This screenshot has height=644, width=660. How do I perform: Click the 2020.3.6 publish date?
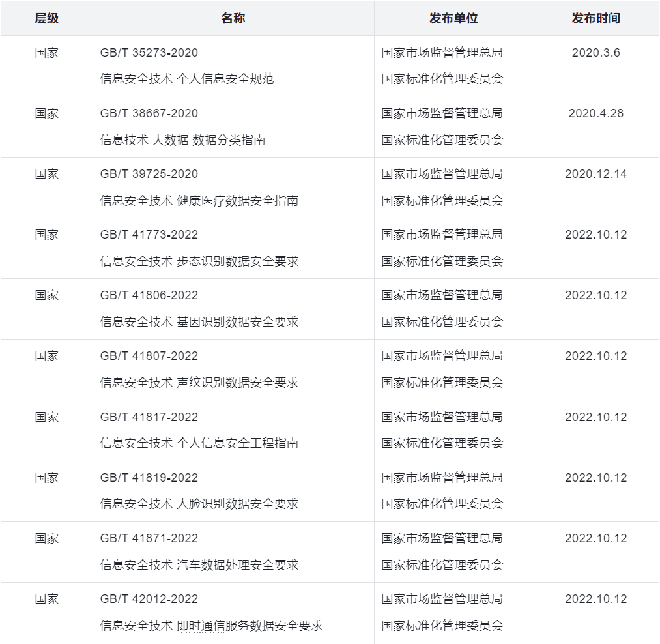595,53
